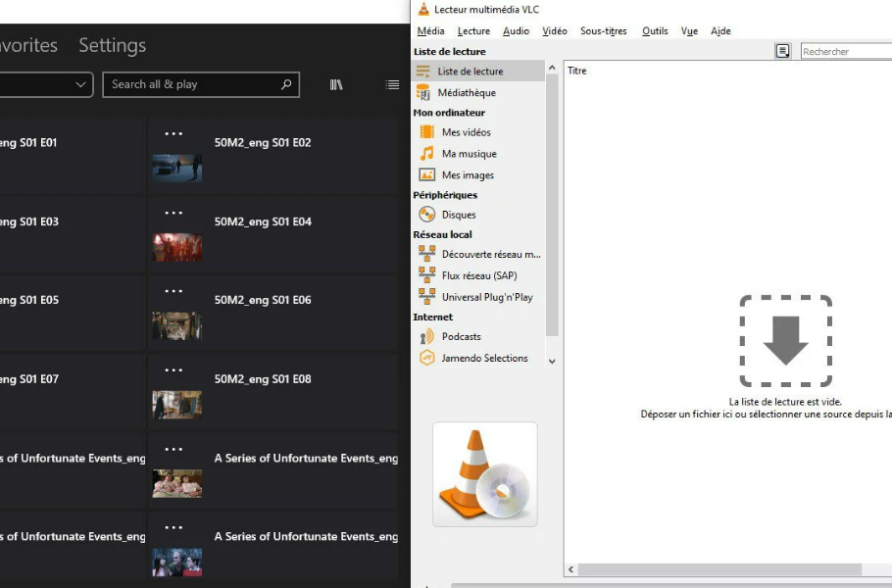Open the Lecture menu in VLC

tap(473, 30)
